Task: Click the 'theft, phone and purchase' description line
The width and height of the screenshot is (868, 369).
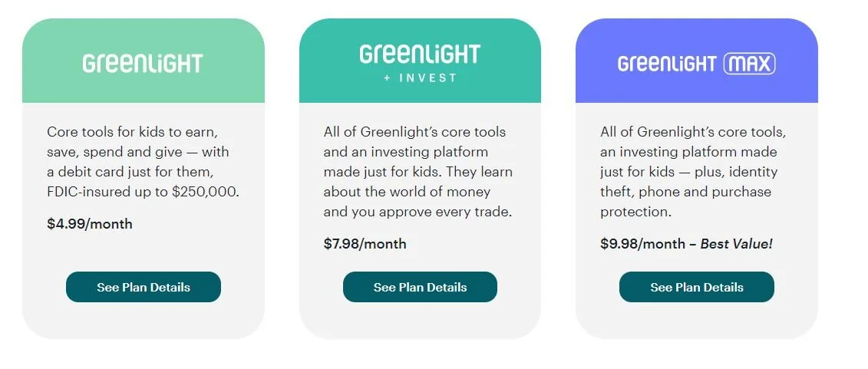Action: pos(685,192)
